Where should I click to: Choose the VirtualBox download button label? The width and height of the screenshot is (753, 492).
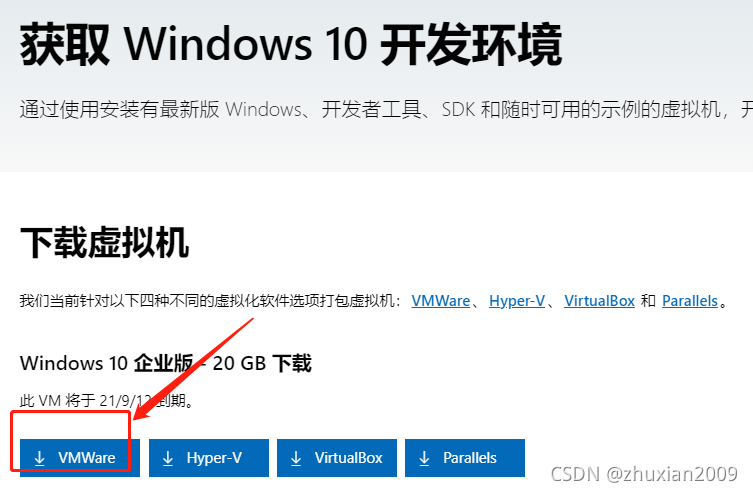(348, 458)
